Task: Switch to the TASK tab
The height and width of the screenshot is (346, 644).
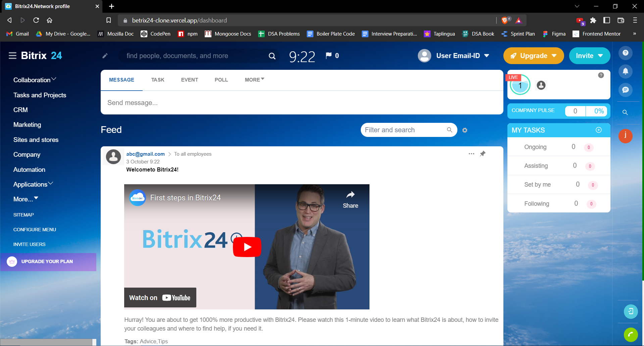Action: (158, 80)
